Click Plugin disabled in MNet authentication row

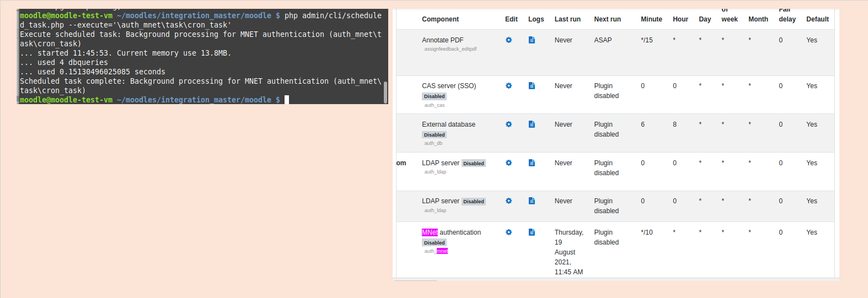606,237
